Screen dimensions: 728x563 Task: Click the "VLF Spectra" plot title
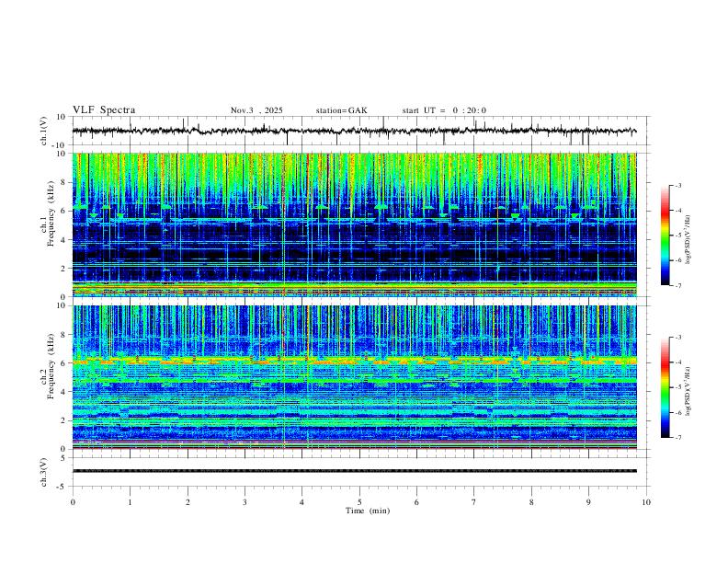[x=104, y=110]
